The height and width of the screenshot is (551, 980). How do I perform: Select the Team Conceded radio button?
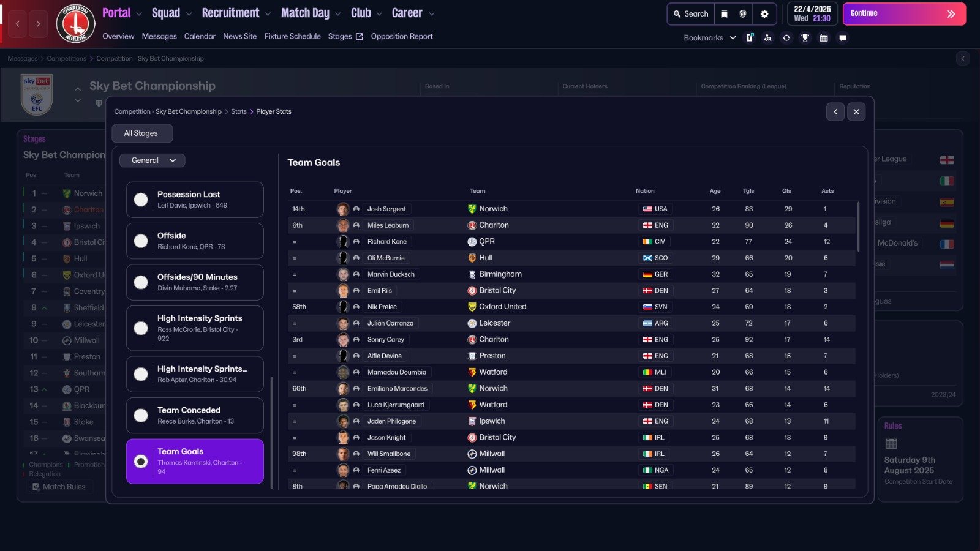click(141, 416)
